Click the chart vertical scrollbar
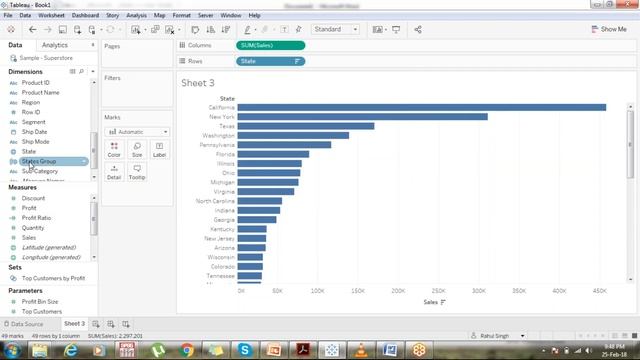640x360 pixels. coord(630,144)
